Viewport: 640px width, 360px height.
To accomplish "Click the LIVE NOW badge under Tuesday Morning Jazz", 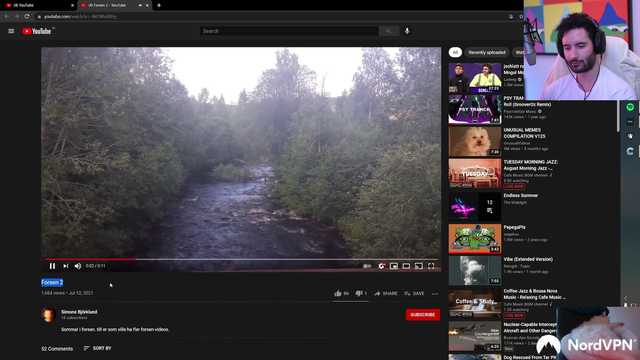I will pos(514,187).
